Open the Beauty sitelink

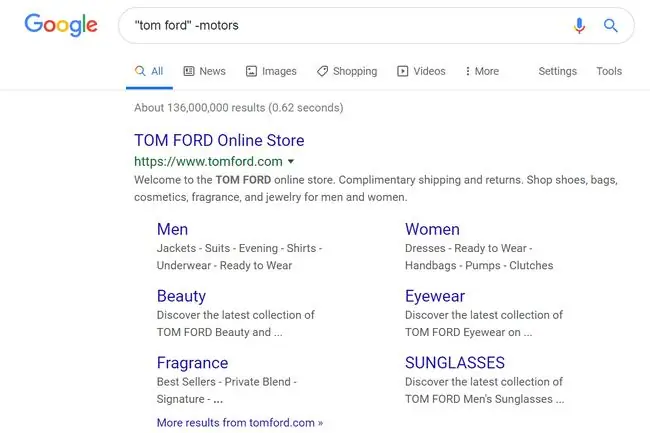(x=181, y=296)
